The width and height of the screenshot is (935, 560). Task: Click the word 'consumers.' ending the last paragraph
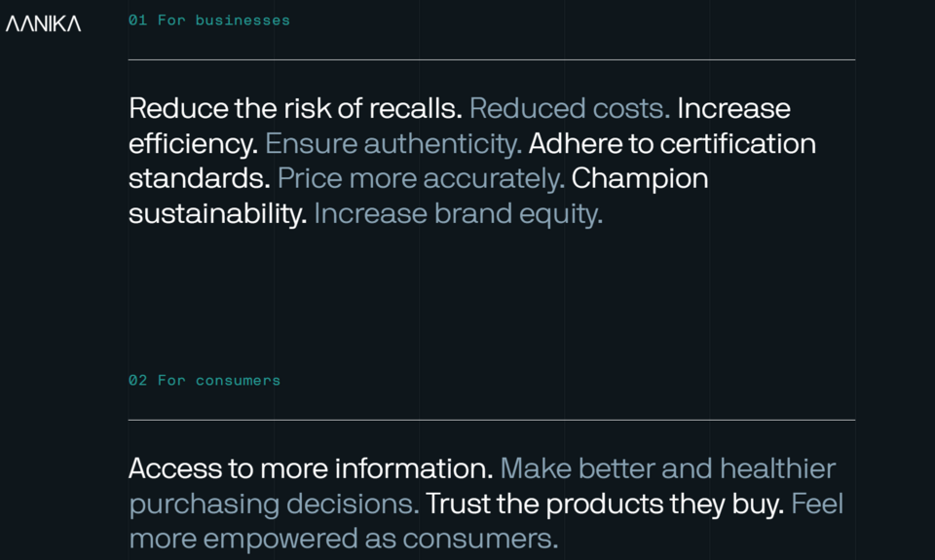pos(480,540)
